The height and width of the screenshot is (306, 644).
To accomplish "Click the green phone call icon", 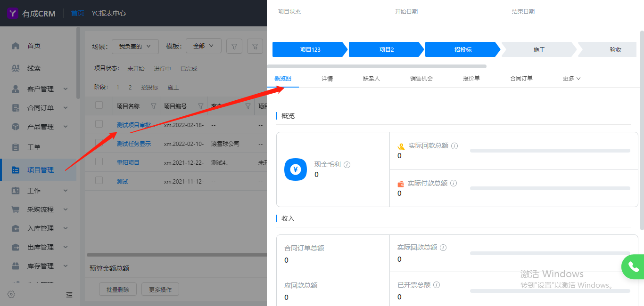I will (633, 267).
